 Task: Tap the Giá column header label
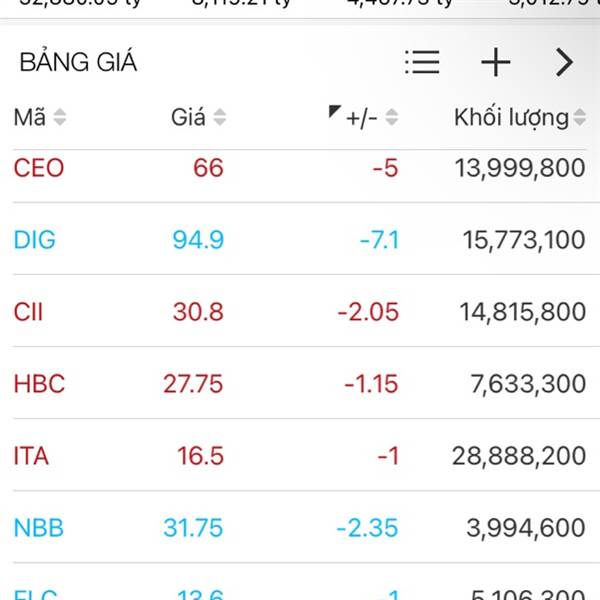pos(188,117)
